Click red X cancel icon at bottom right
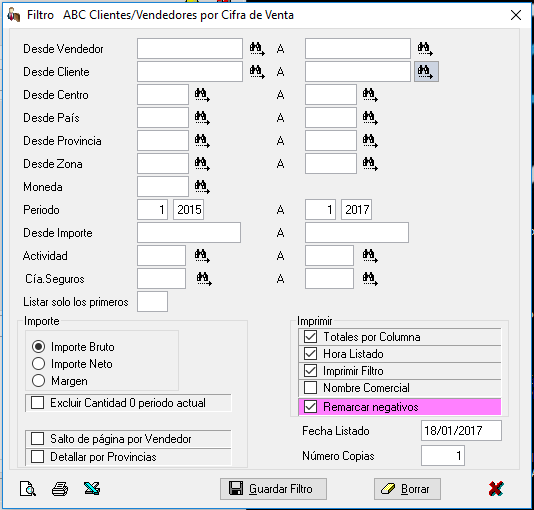 [496, 489]
